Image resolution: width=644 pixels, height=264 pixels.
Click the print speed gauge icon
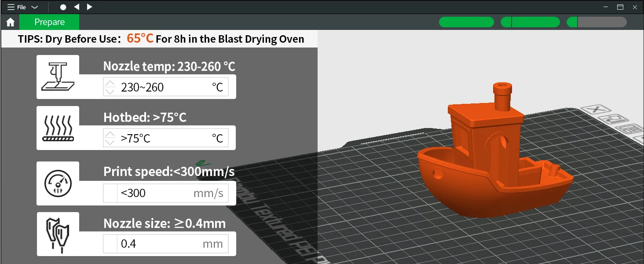click(x=58, y=183)
